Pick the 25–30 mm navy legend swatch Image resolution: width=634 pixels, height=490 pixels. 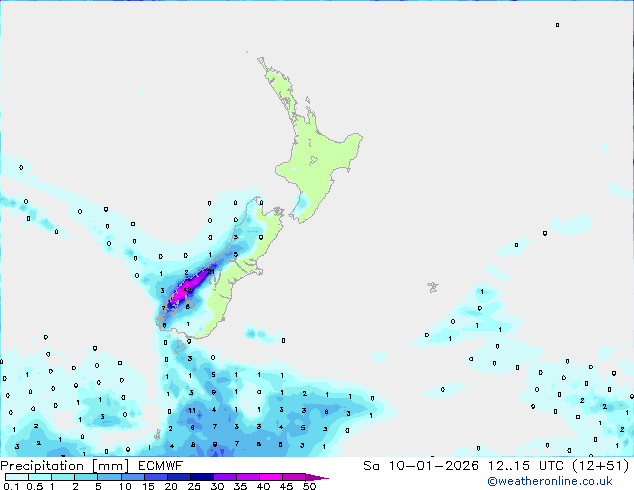pos(202,477)
